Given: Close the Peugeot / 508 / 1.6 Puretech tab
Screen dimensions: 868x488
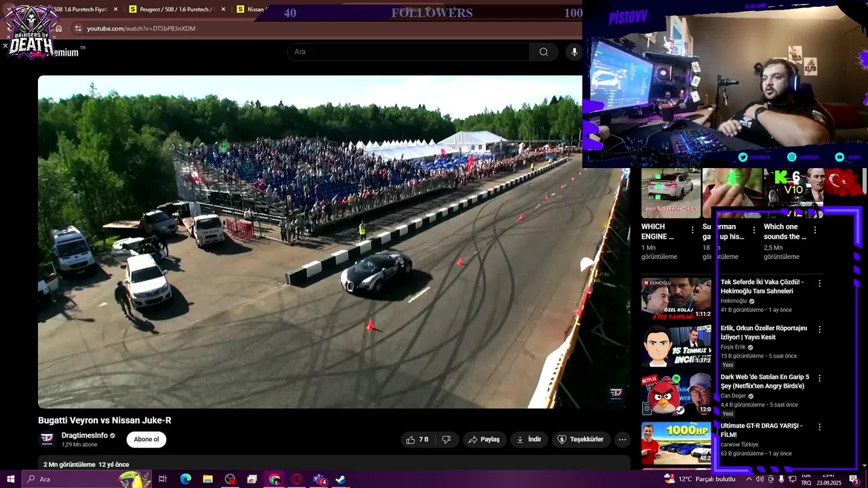Looking at the screenshot, I should pyautogui.click(x=223, y=9).
